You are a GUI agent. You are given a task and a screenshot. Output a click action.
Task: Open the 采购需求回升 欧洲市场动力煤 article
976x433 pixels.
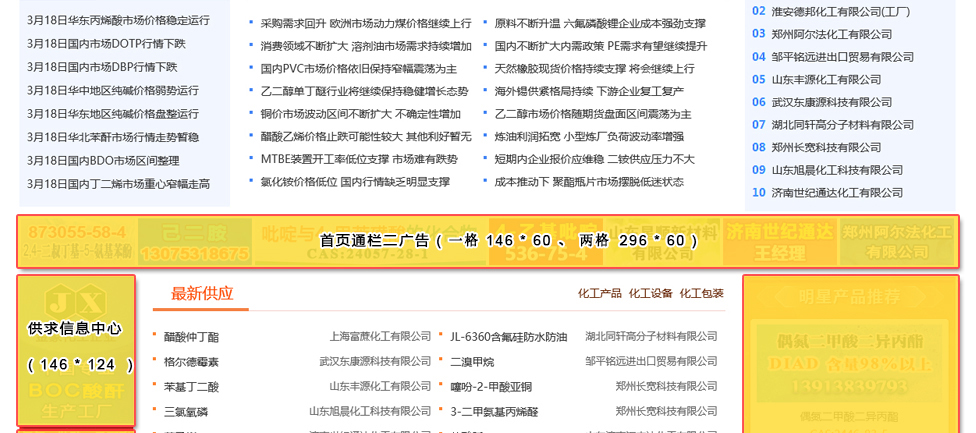coord(365,23)
